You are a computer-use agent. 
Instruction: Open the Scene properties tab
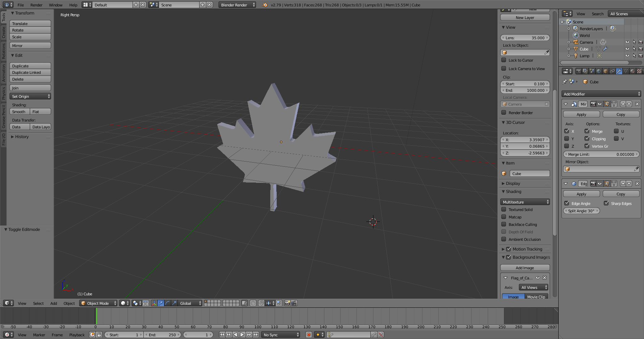pos(592,71)
